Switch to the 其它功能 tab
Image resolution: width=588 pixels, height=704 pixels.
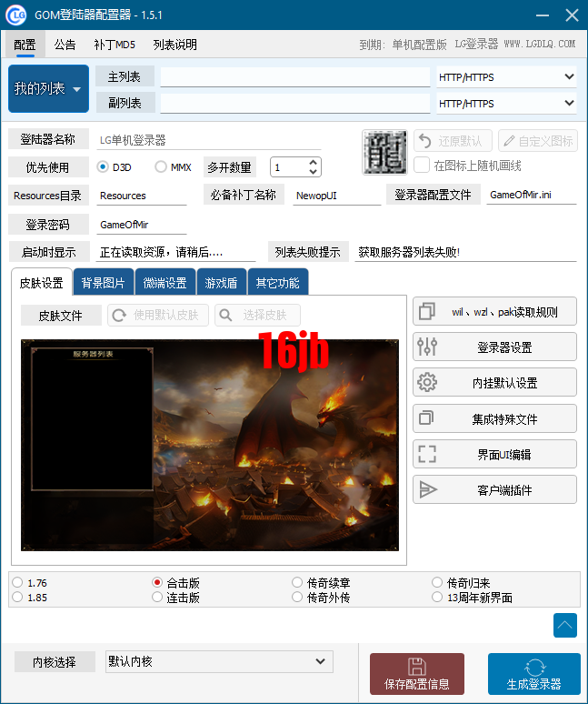277,282
